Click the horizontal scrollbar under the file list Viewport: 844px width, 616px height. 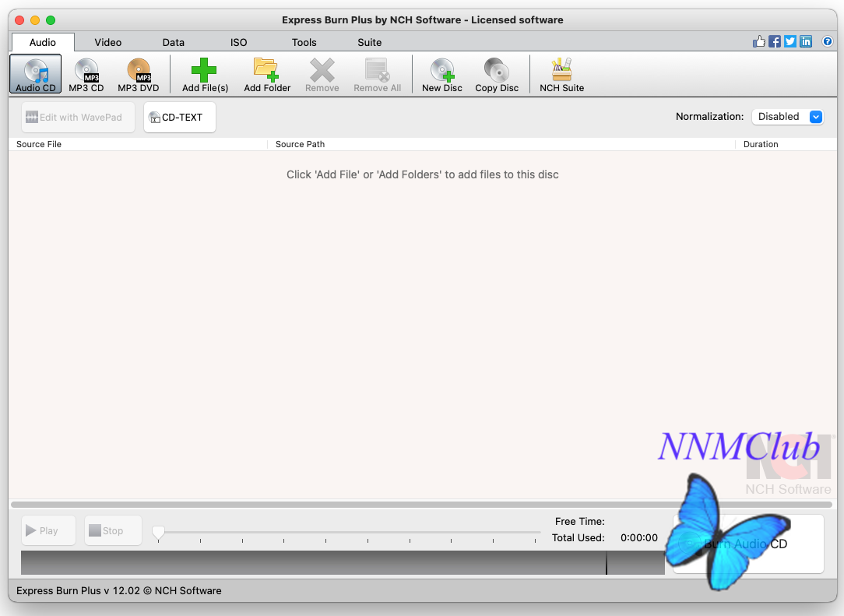[421, 505]
